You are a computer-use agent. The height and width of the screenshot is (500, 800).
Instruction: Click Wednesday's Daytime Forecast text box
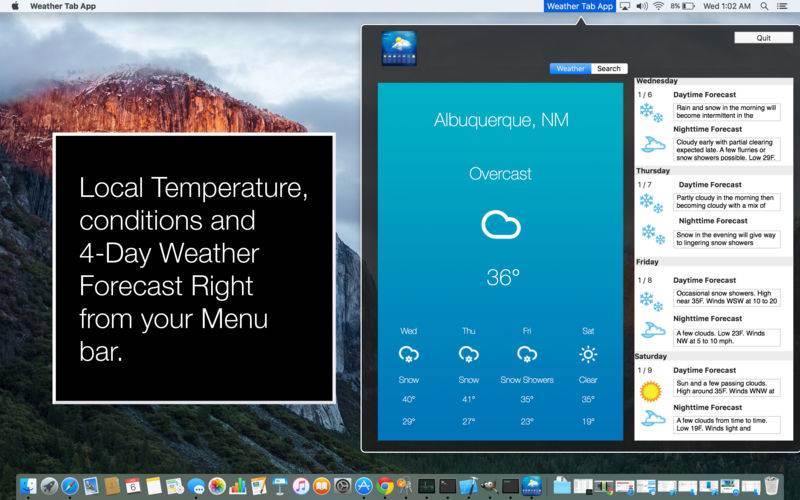point(726,111)
